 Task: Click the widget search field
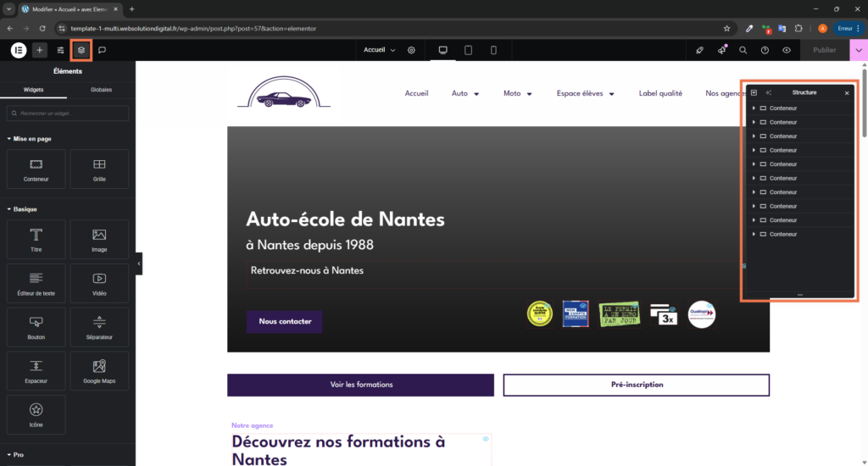point(68,114)
